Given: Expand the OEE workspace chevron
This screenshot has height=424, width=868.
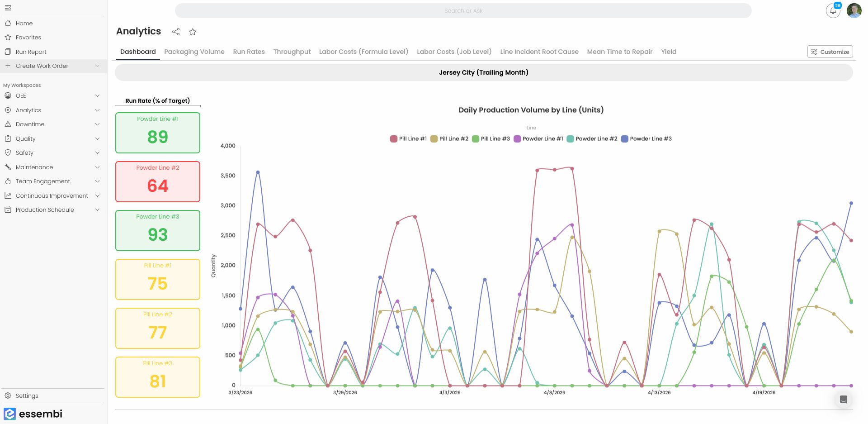Looking at the screenshot, I should [97, 95].
